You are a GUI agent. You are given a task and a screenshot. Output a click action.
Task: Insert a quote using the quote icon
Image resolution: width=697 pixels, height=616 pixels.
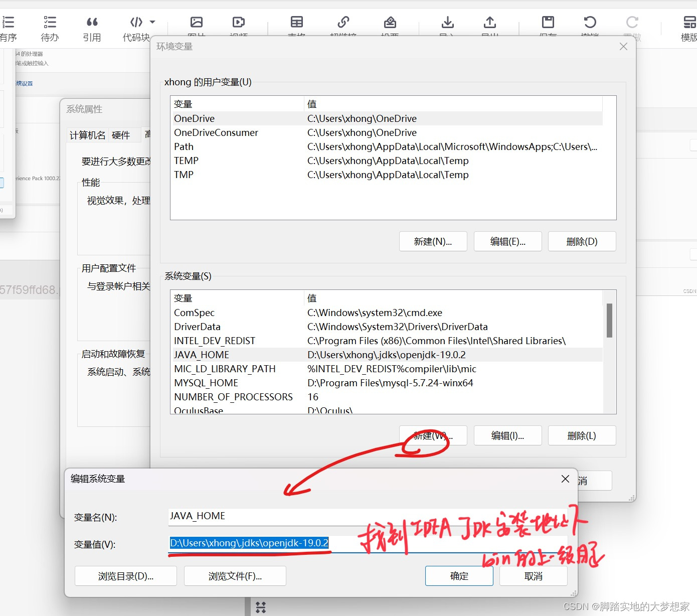92,22
